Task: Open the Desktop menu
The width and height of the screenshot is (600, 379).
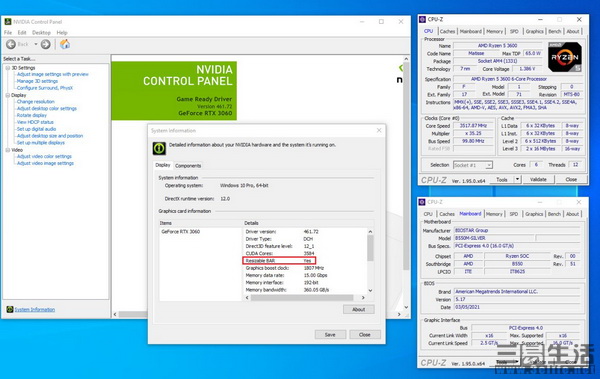Action: click(41, 33)
